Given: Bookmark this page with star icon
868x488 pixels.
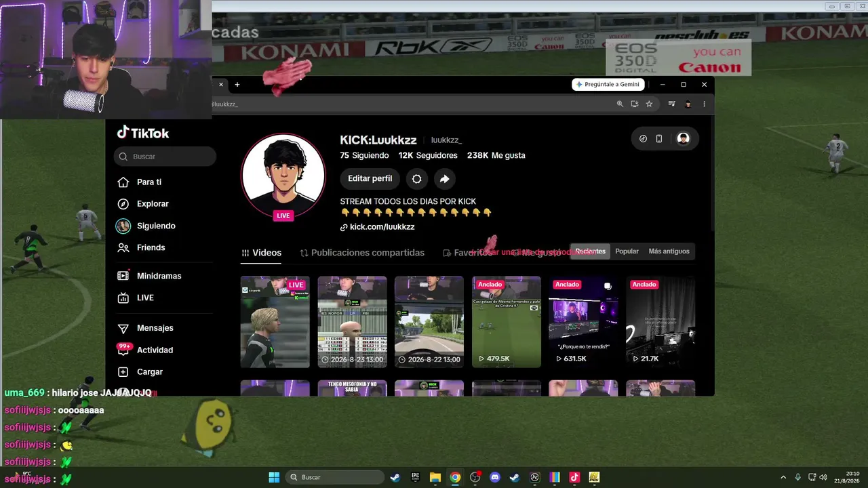Looking at the screenshot, I should (x=649, y=104).
